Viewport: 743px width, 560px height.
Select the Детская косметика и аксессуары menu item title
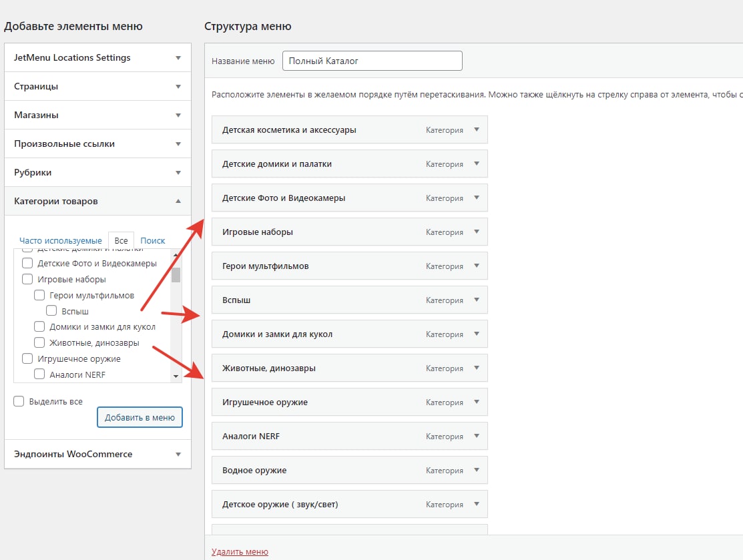click(289, 129)
